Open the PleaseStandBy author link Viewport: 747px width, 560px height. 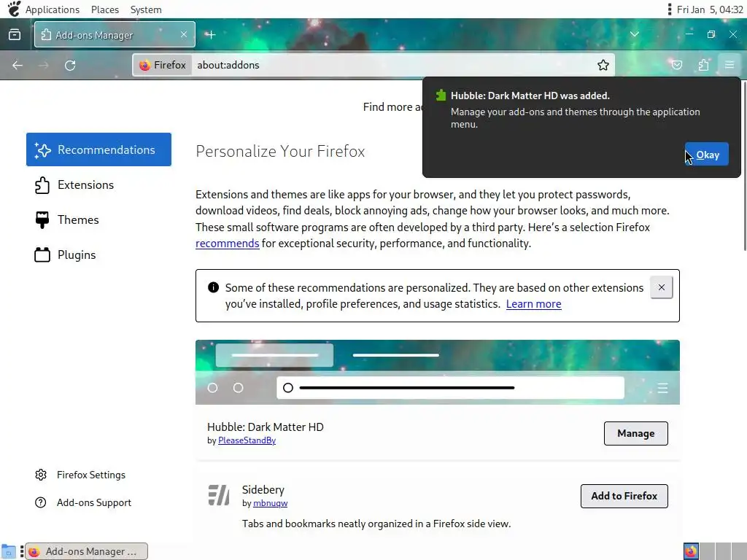[x=247, y=440]
